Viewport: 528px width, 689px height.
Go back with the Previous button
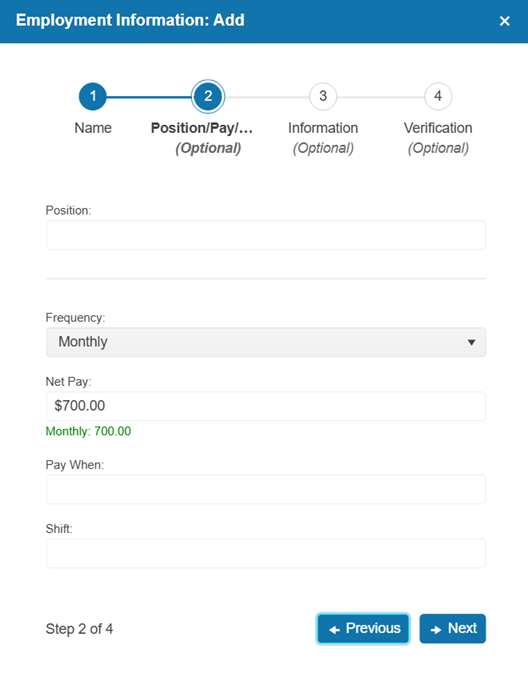363,628
